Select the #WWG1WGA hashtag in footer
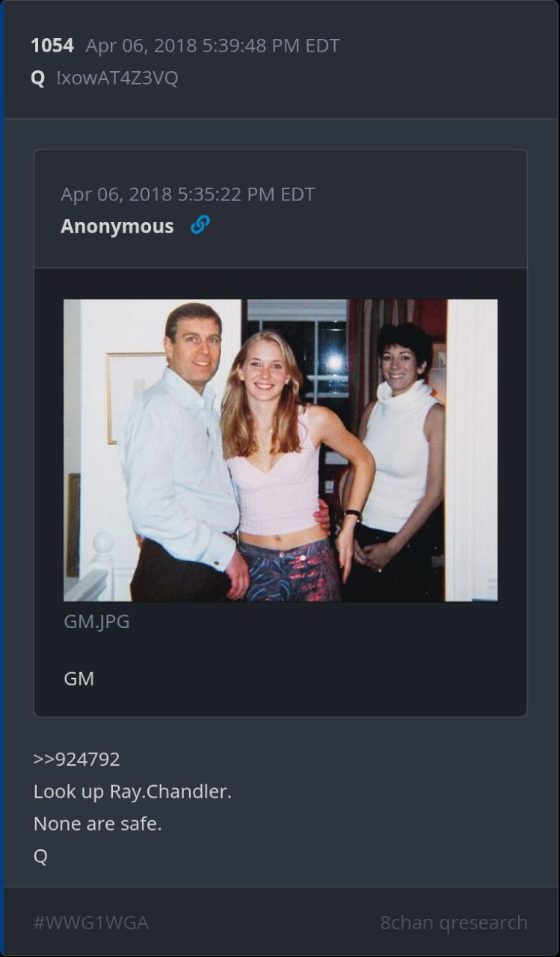 tap(90, 923)
